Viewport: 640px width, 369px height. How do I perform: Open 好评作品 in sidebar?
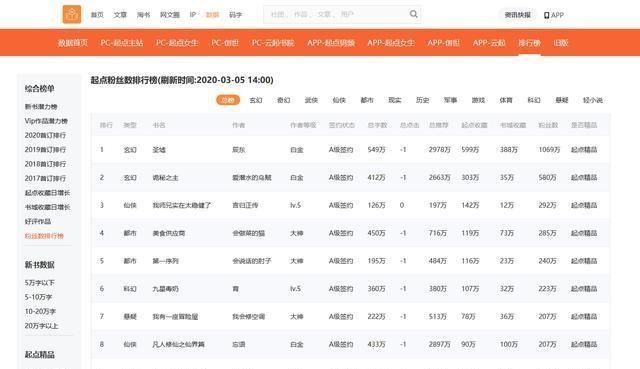click(x=38, y=221)
